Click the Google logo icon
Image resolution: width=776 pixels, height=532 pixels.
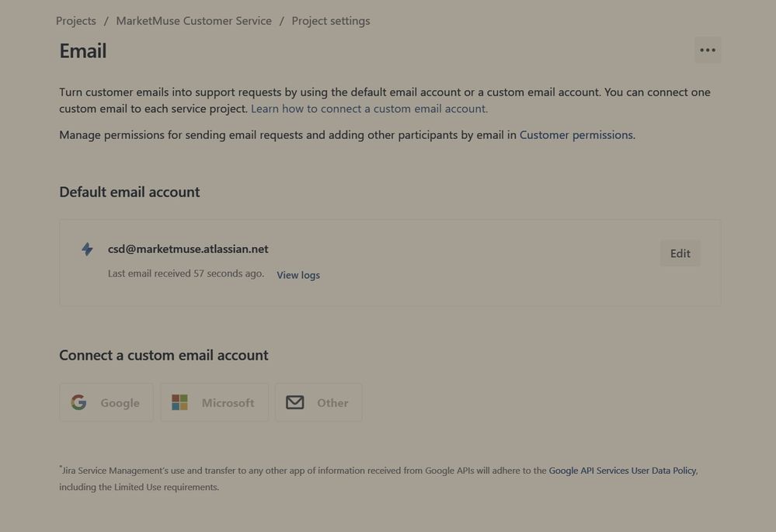[78, 402]
